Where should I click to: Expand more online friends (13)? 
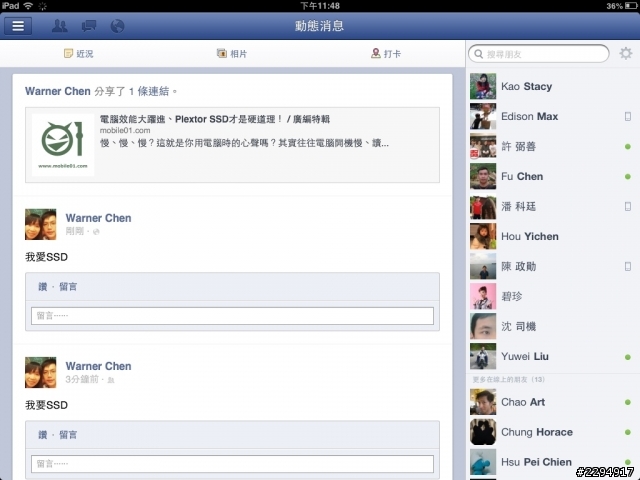pyautogui.click(x=509, y=380)
